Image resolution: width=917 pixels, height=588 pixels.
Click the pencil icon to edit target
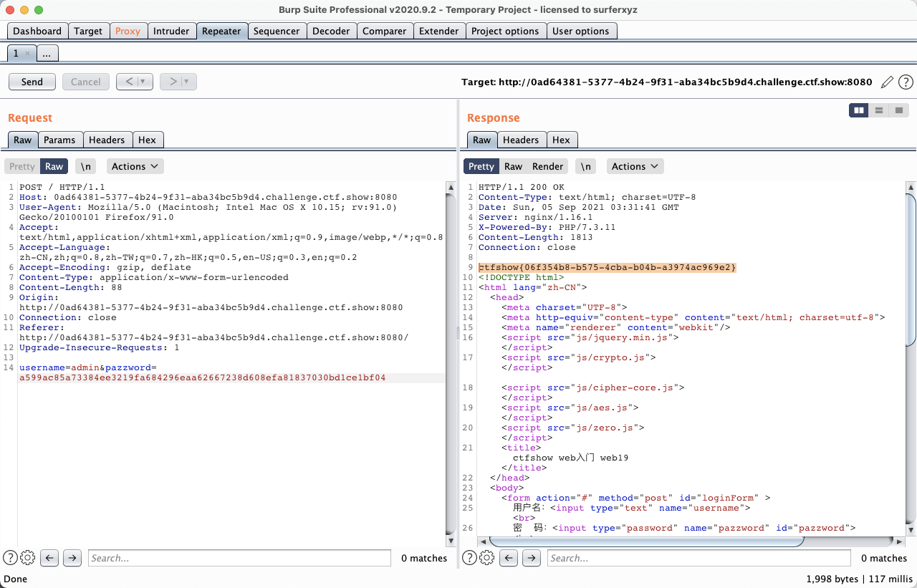(887, 82)
